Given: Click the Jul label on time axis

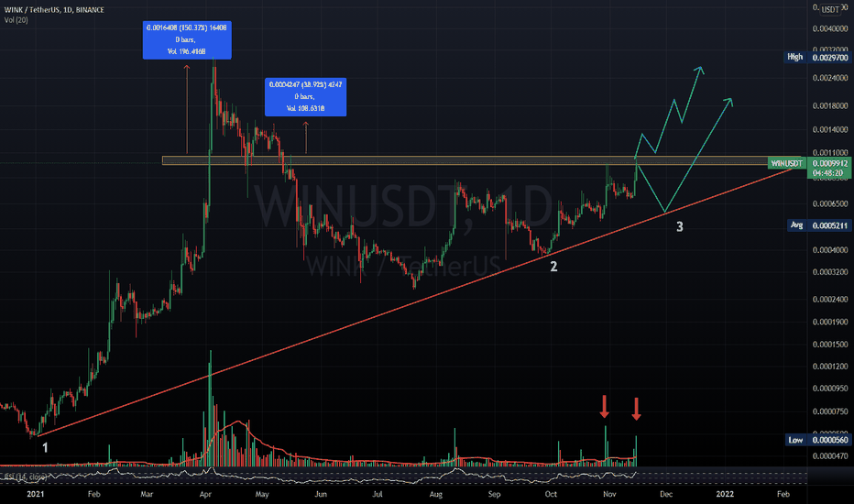Looking at the screenshot, I should pos(377,494).
